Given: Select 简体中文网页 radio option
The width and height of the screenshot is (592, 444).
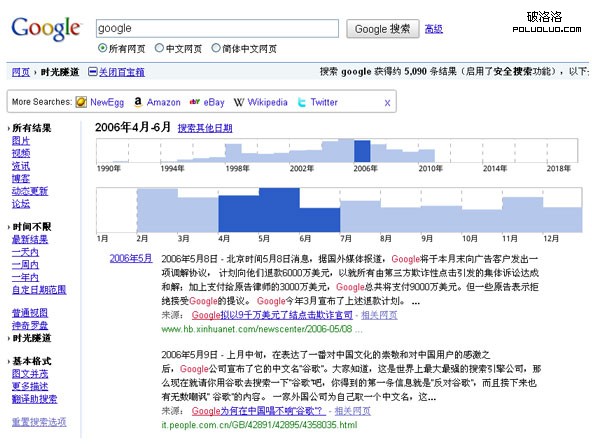Looking at the screenshot, I should [216, 48].
